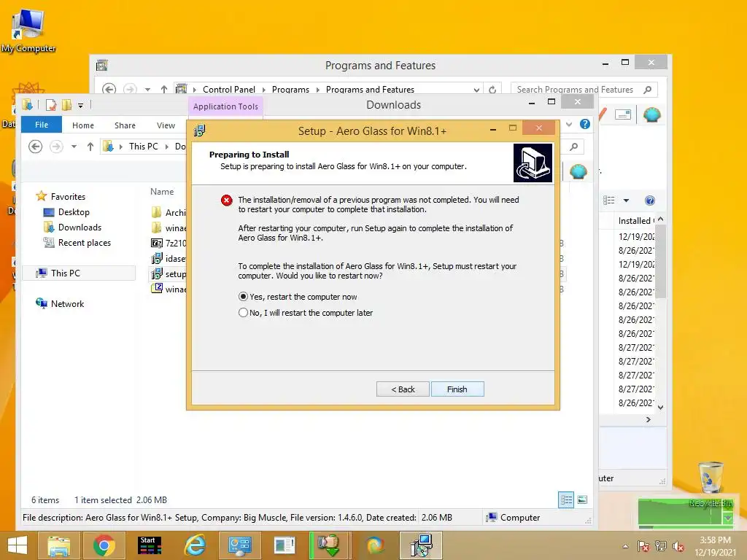Viewport: 747px width, 560px height.
Task: Select Network in navigation pane
Action: coord(67,304)
